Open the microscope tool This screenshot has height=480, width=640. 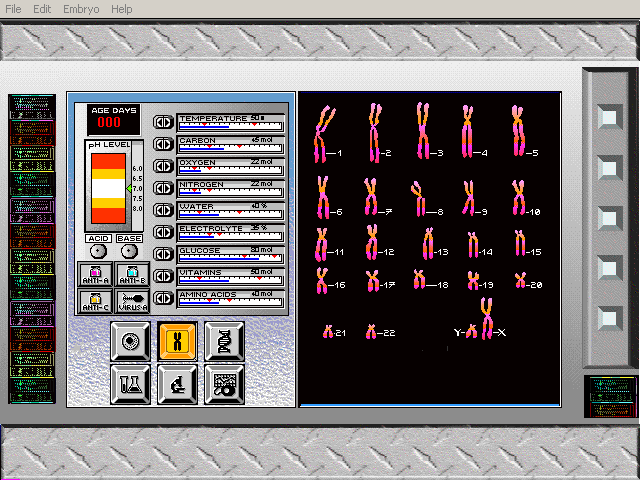tap(177, 383)
